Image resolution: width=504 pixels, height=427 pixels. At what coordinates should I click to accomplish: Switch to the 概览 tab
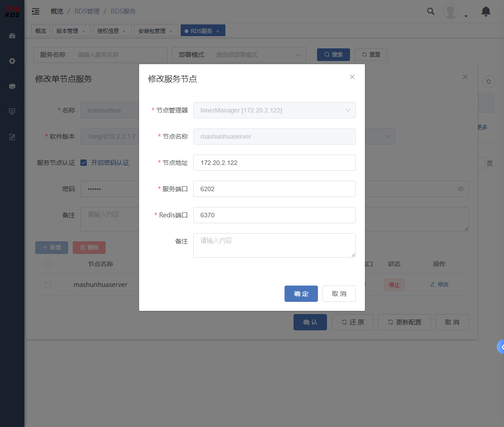coord(41,31)
